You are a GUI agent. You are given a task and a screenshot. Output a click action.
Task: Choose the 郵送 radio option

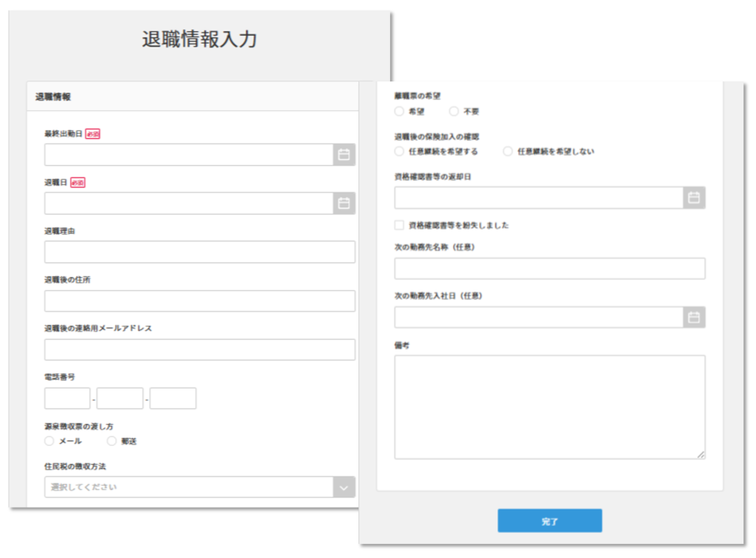click(x=111, y=440)
